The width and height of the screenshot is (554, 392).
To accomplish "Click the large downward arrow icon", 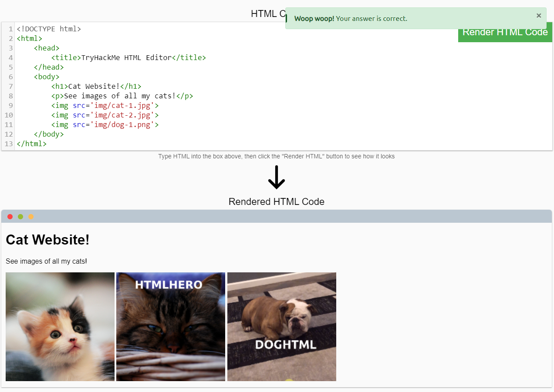I will pyautogui.click(x=277, y=178).
